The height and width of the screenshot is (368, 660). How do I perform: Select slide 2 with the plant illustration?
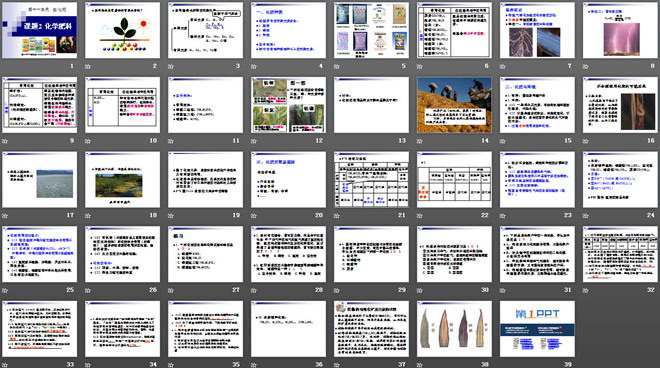coord(122,30)
